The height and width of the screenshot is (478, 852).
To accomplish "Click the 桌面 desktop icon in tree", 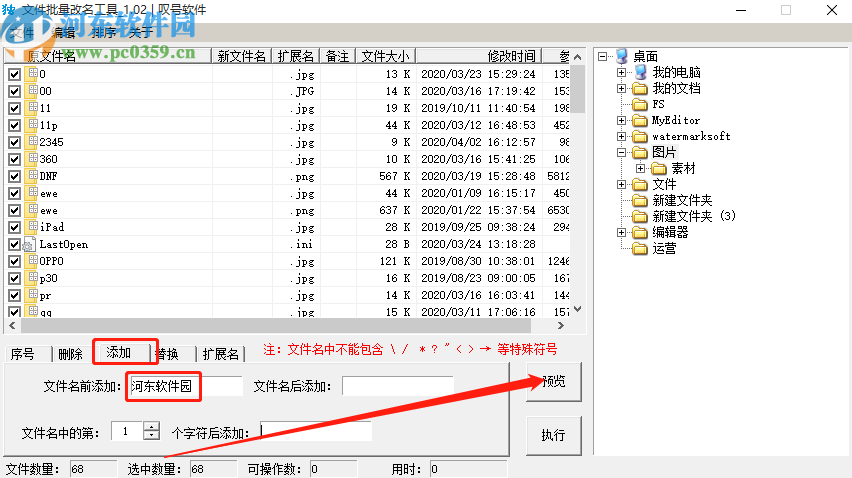I will tap(622, 56).
